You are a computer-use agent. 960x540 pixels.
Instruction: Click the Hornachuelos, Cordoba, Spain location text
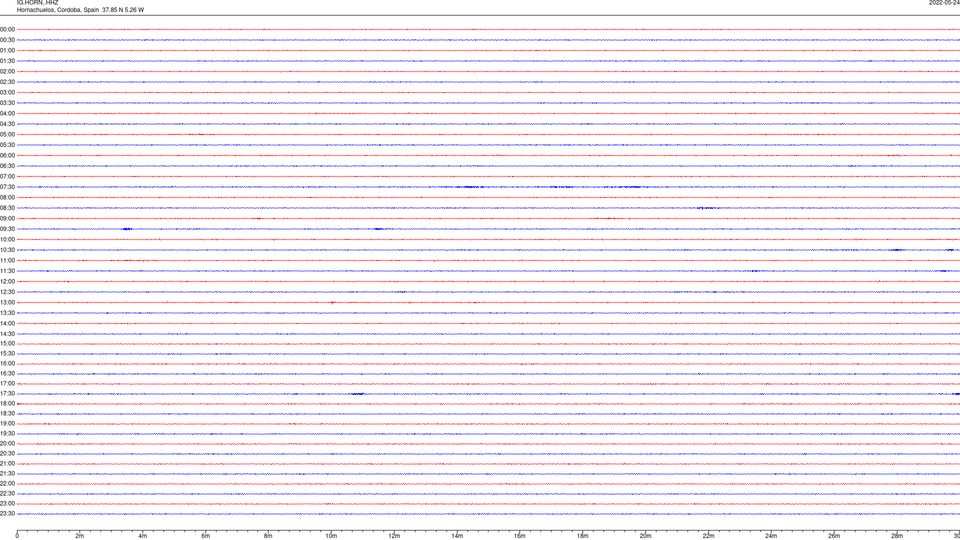pos(80,10)
